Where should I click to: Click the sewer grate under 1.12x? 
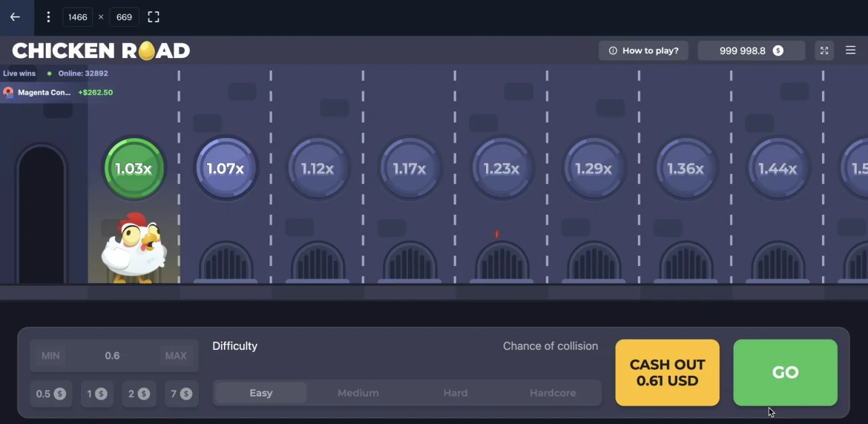[318, 261]
